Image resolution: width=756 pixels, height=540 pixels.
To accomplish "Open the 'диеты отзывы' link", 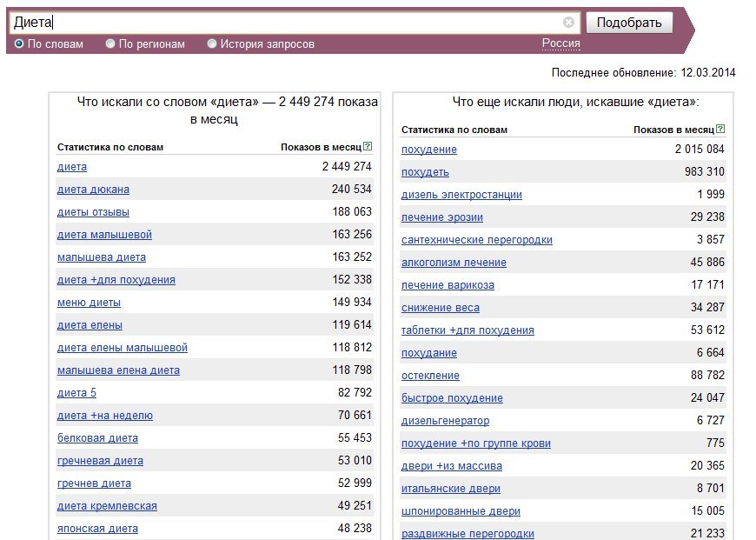I will [x=93, y=212].
